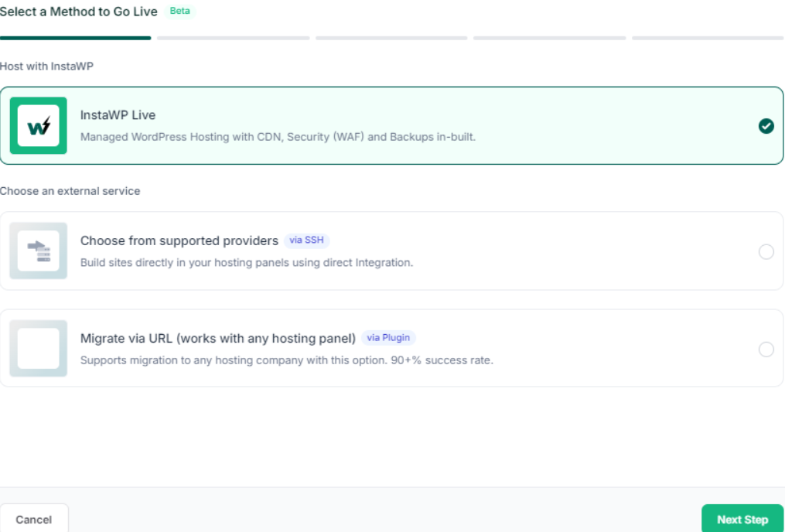This screenshot has width=785, height=532.
Task: Select Migrate via URL radio button
Action: [766, 349]
